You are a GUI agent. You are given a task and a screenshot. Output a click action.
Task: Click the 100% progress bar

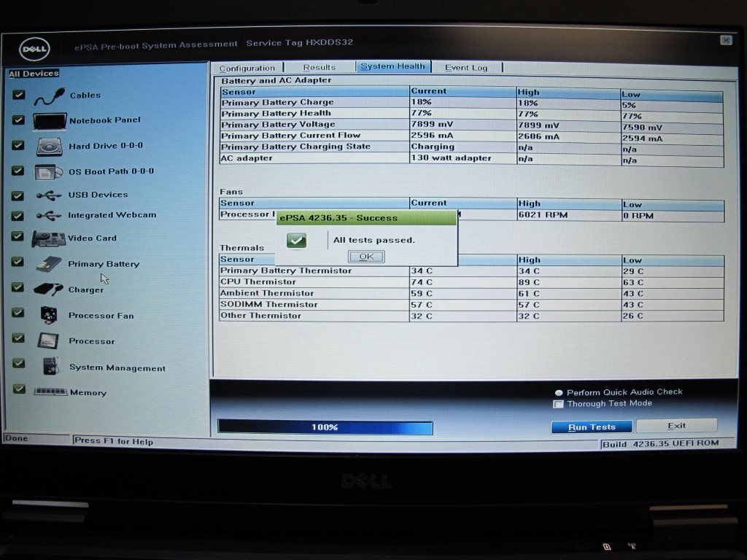tap(325, 427)
